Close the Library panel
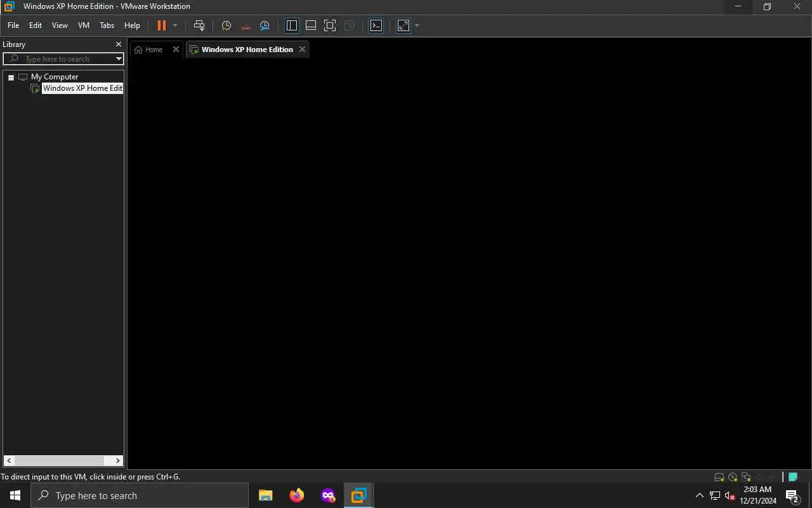Viewport: 812px width, 508px height. 118,44
